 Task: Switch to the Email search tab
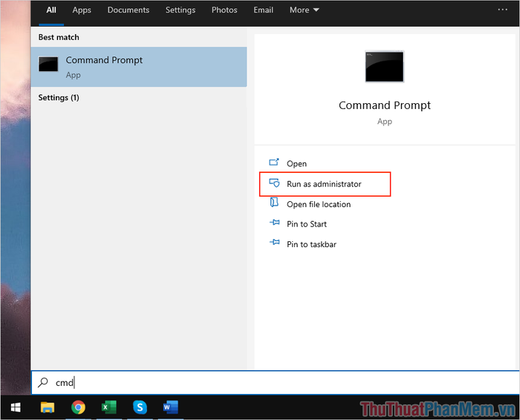coord(263,10)
